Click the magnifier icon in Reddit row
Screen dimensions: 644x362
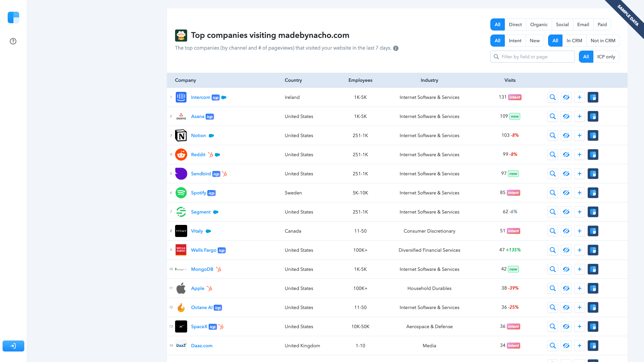(x=553, y=155)
